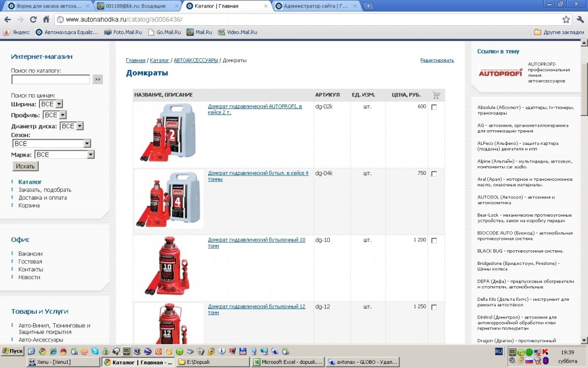Click the Russian flag tray icon
Viewport: 588px width, 368px height.
529,361
